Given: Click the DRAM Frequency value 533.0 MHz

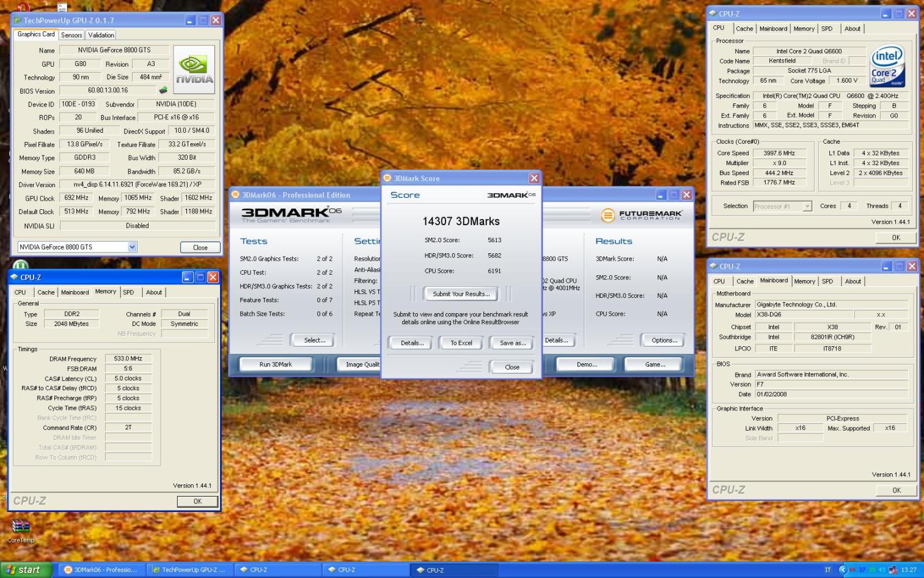Looking at the screenshot, I should (128, 358).
